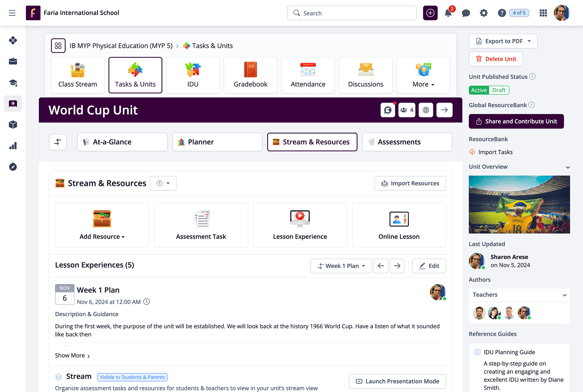Viewport: 583px width, 392px height.
Task: Open the compass icon in left sidebar
Action: [x=13, y=167]
